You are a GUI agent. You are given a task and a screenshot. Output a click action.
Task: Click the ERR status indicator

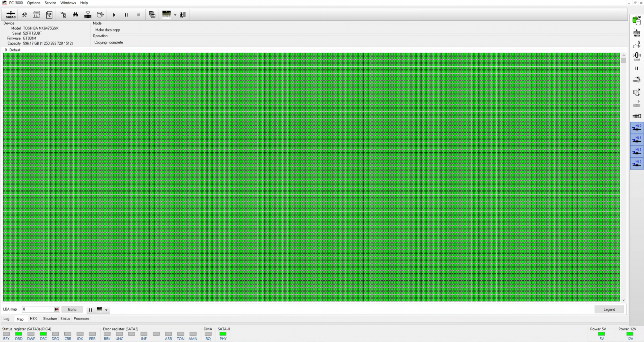[92, 334]
